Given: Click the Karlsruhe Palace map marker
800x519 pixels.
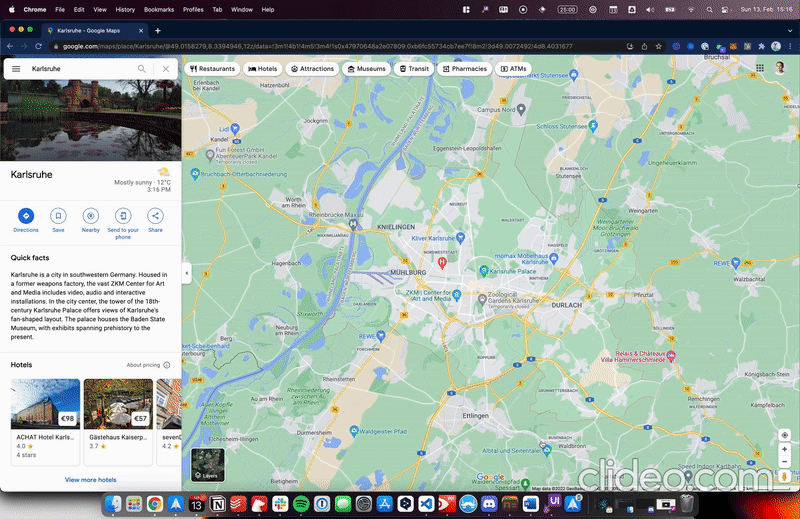Looking at the screenshot, I should point(484,271).
